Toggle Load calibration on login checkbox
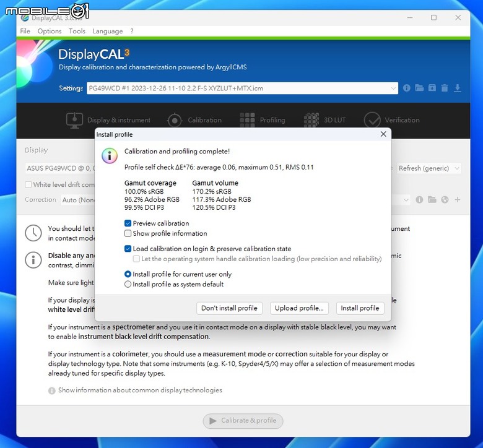 tap(128, 249)
